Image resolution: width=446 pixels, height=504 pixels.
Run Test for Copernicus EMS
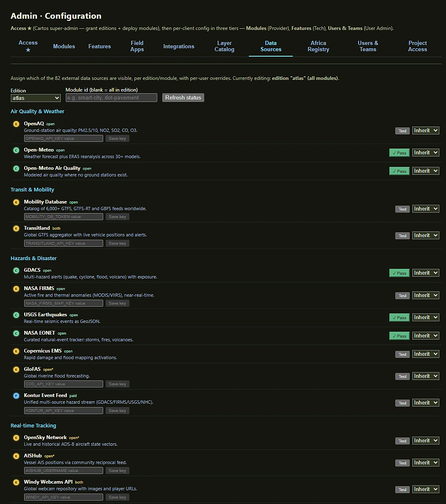[x=402, y=354]
